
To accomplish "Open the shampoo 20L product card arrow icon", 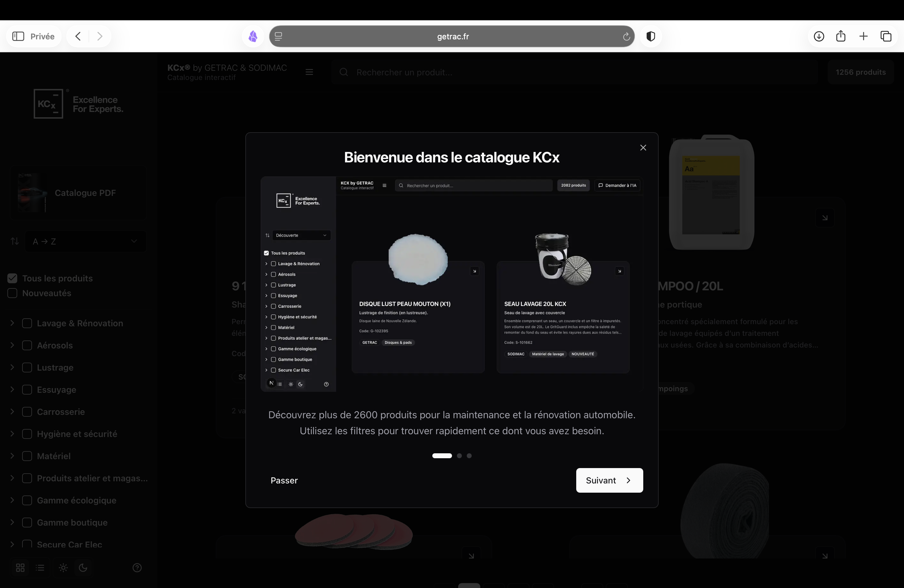I will coord(825,218).
